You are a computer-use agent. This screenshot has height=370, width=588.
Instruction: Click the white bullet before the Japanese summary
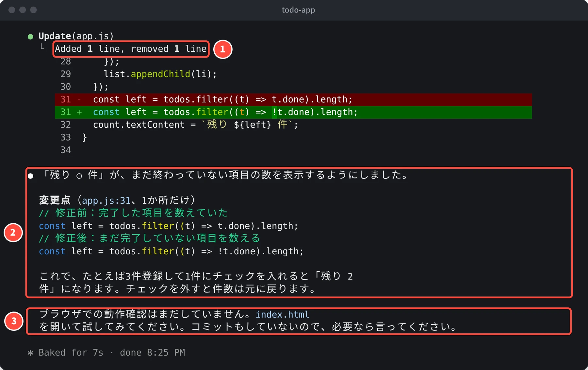tap(30, 176)
